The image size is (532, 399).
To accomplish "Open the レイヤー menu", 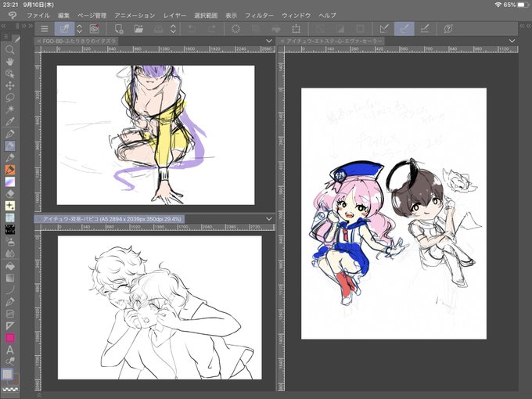I will coord(174,16).
